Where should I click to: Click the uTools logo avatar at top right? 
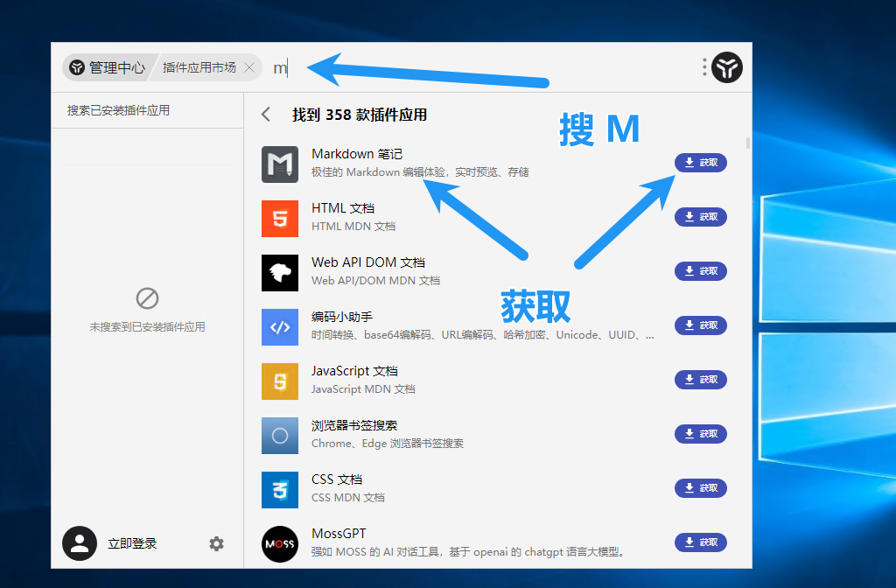(726, 67)
